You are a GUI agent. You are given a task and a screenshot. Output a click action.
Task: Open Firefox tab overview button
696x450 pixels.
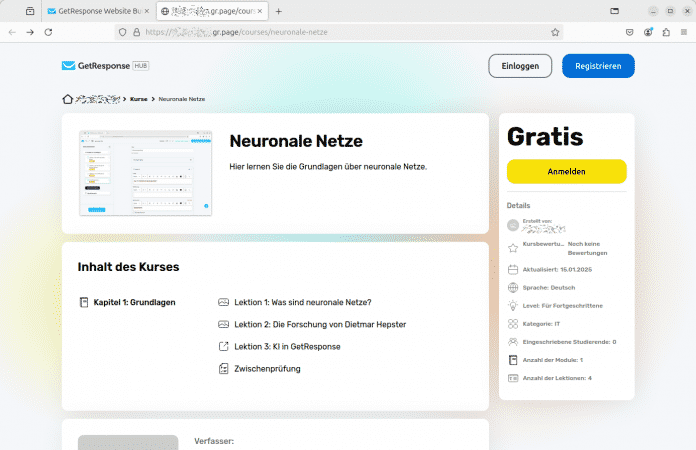(29, 11)
